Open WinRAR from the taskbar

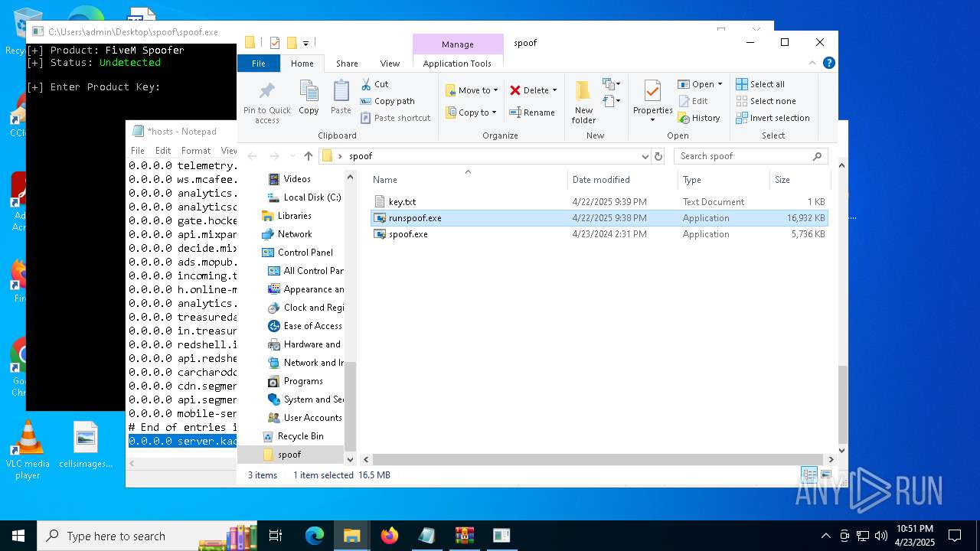pos(465,536)
